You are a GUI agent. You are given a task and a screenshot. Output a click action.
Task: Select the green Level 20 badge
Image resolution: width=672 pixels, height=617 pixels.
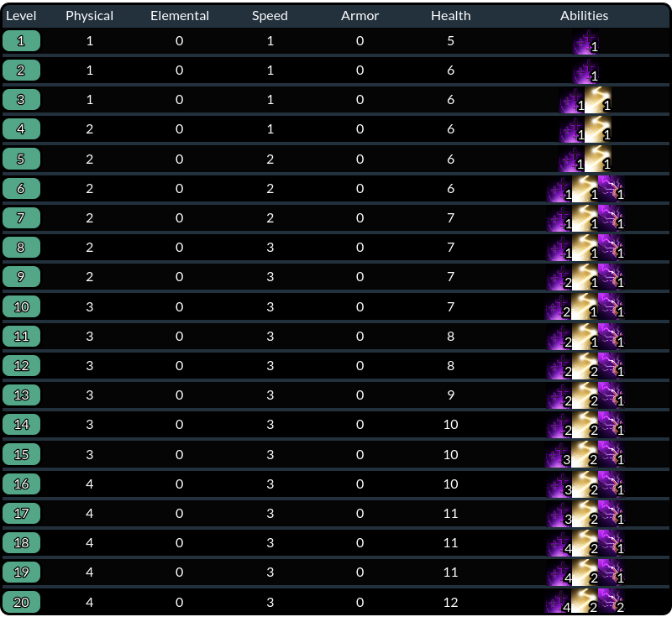click(x=22, y=602)
